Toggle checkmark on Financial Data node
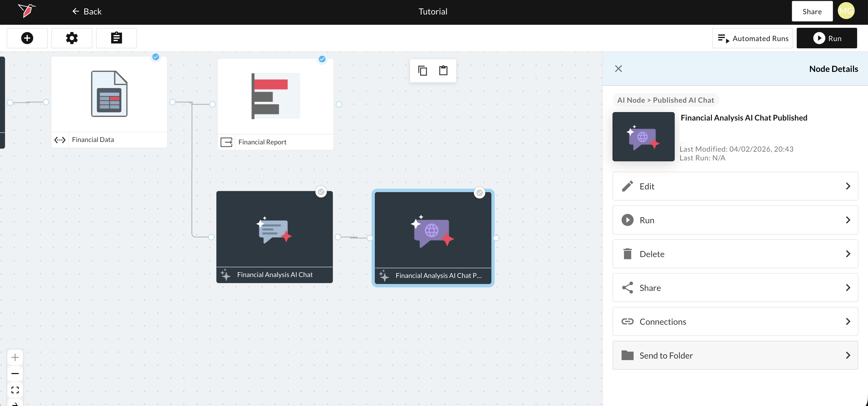Image resolution: width=868 pixels, height=406 pixels. tap(155, 57)
